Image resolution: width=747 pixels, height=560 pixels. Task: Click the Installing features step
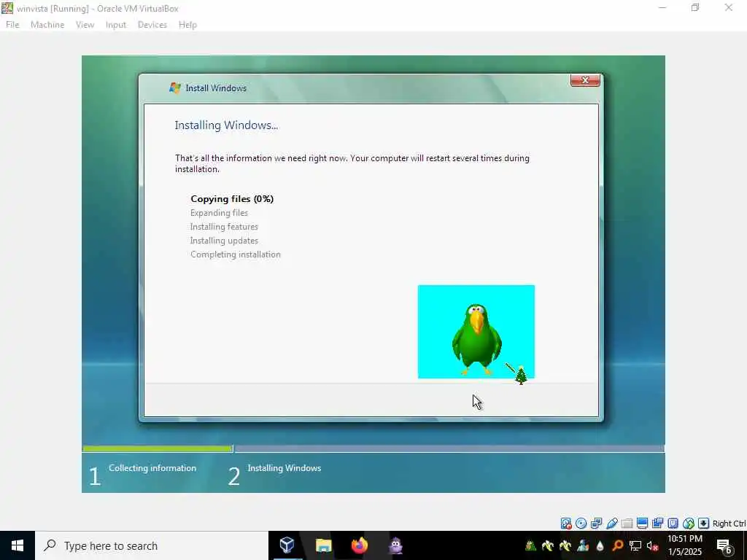pyautogui.click(x=224, y=227)
